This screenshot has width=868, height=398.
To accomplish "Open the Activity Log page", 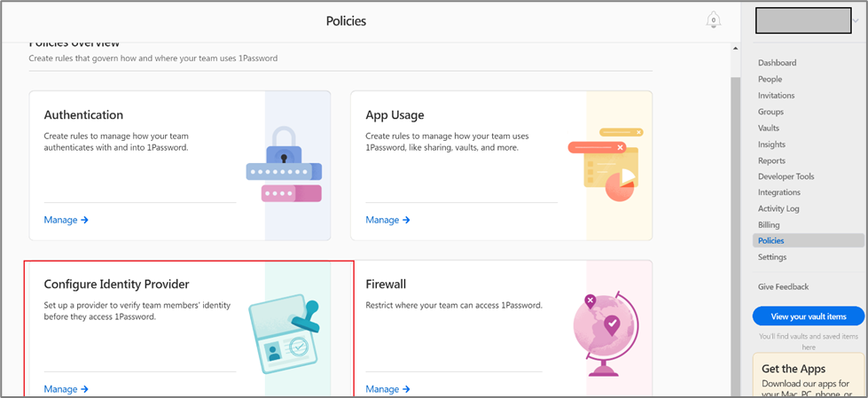I will pos(778,208).
